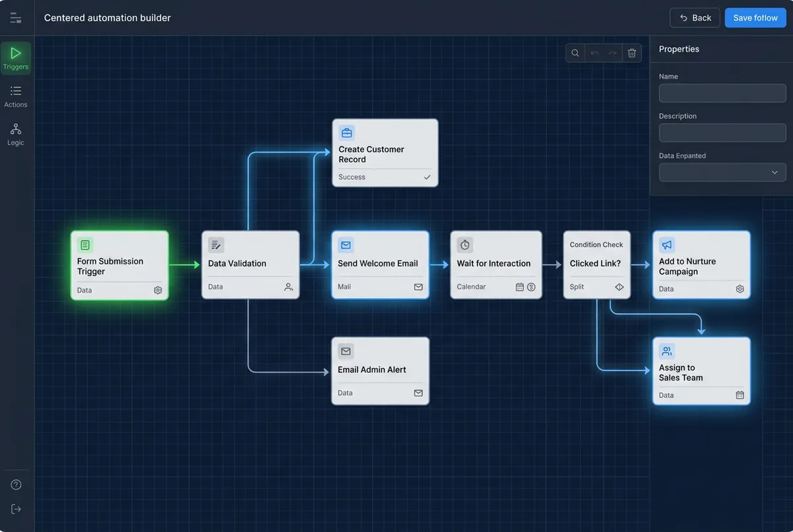Select the Logic sidebar tab
The image size is (793, 532).
pyautogui.click(x=16, y=134)
